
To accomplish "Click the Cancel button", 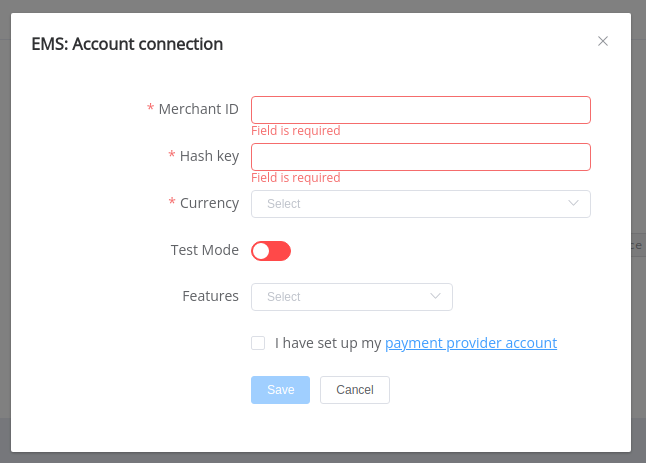I will [355, 390].
